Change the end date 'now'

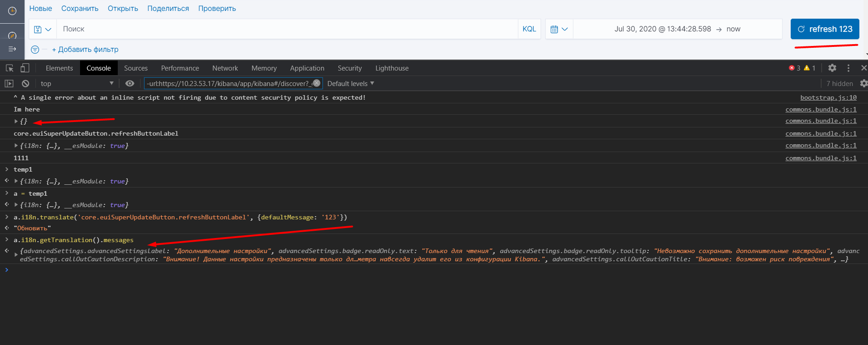pyautogui.click(x=733, y=29)
